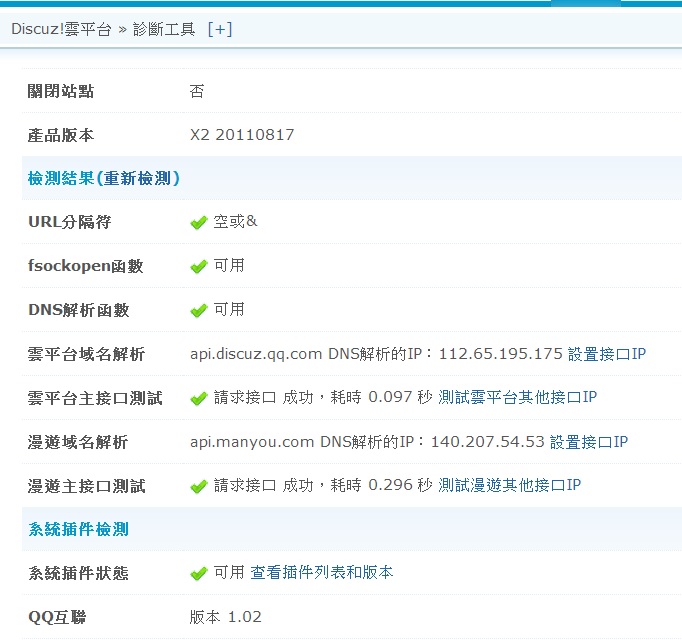Open 設置接口IP link for api.discuz.qq.com

point(607,354)
